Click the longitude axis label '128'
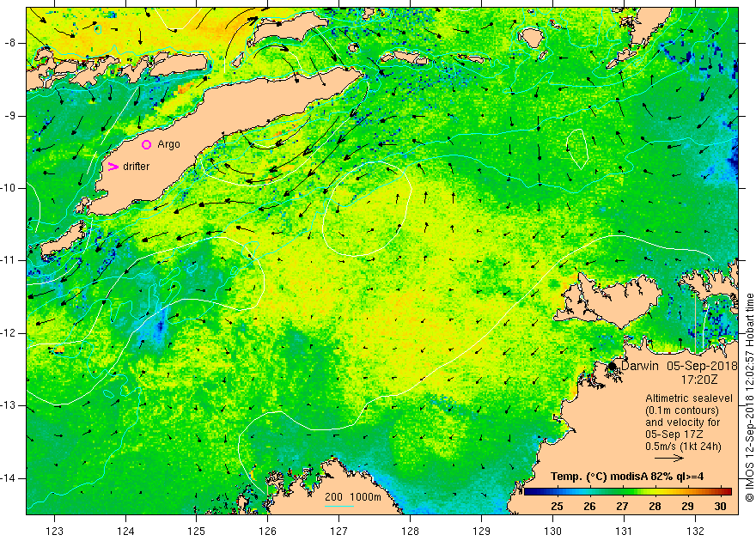The image size is (756, 541). [410, 531]
